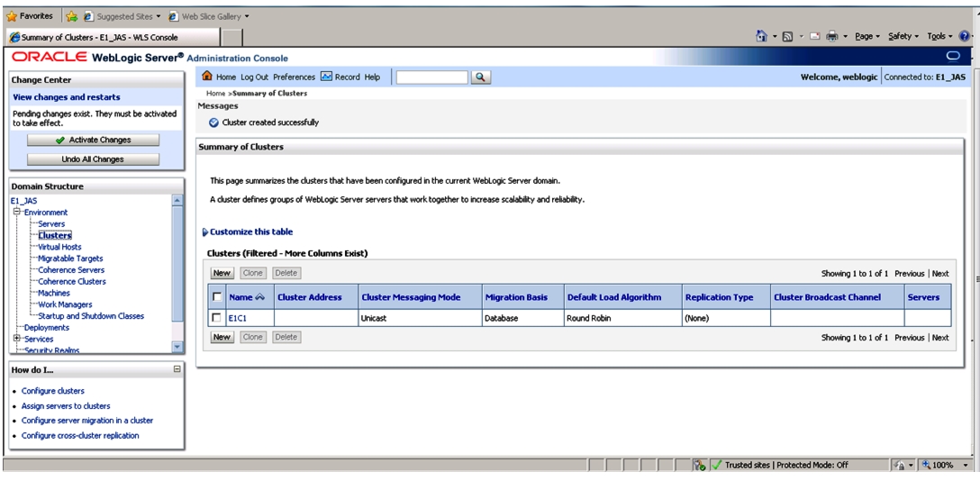The width and height of the screenshot is (980, 490).
Task: Click the Web Slice Gallery icon
Action: [174, 16]
